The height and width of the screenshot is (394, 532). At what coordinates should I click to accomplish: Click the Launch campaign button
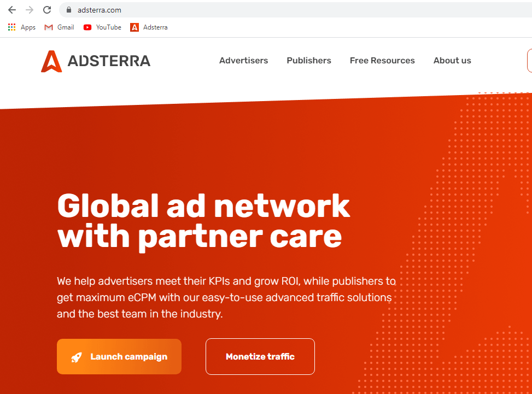coord(119,356)
